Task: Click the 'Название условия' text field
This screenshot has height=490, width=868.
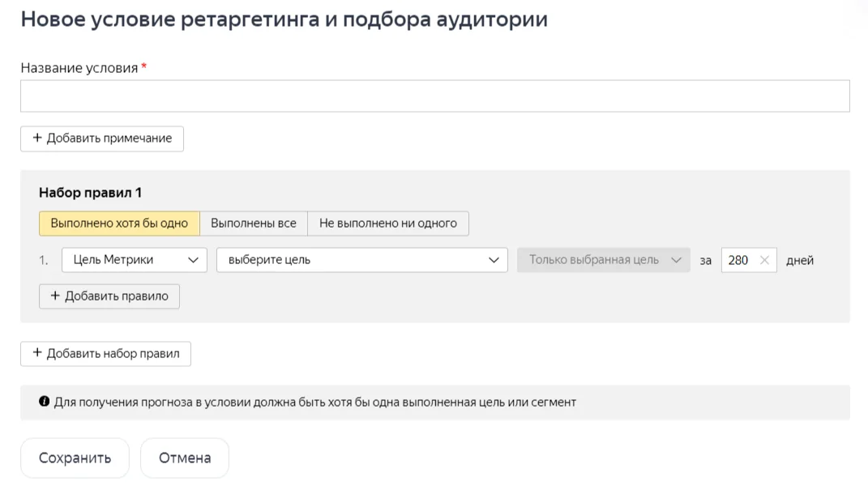Action: click(x=434, y=96)
